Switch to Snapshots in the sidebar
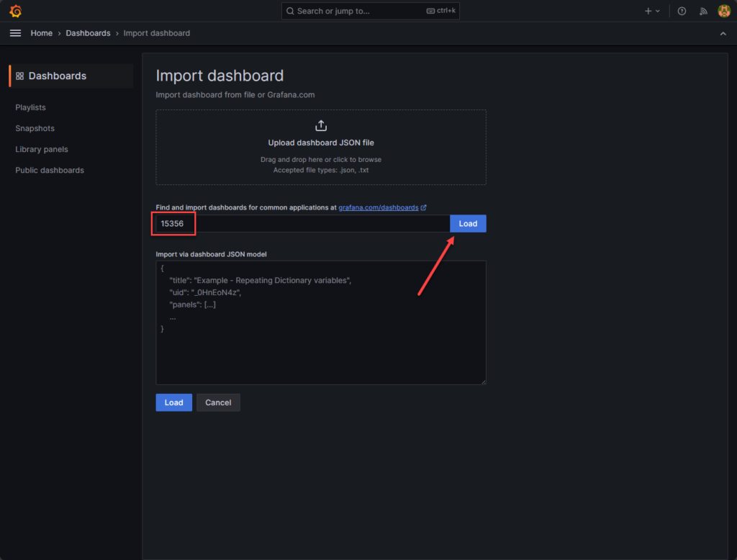 (x=35, y=128)
